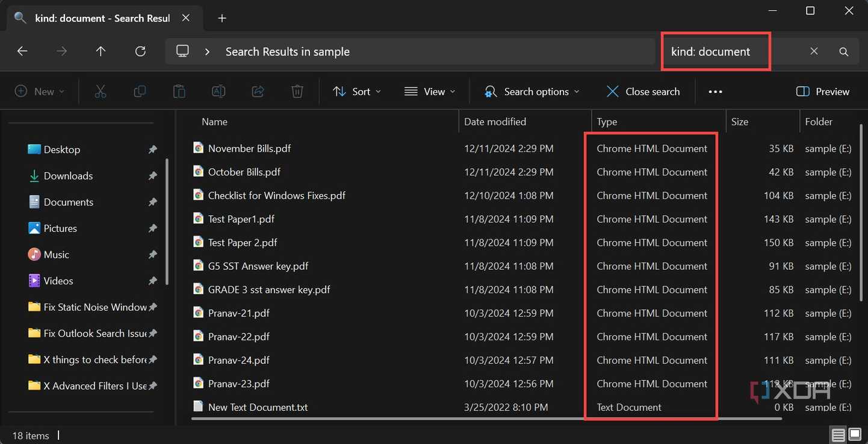Screen dimensions: 868x444
Task: Refresh the search results
Action: (140, 51)
